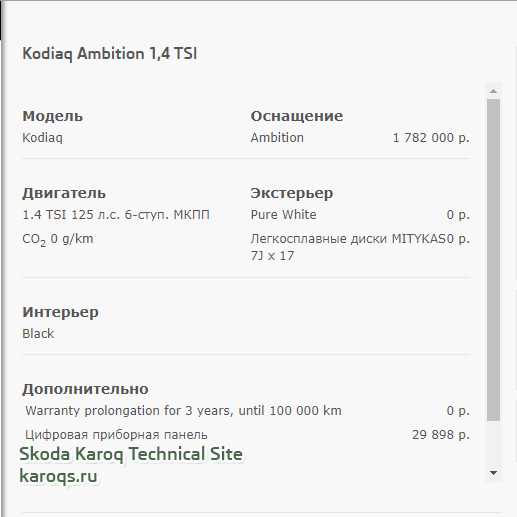Click the Warranty prolongation for 3 years item
The width and height of the screenshot is (517, 517).
coord(183,411)
